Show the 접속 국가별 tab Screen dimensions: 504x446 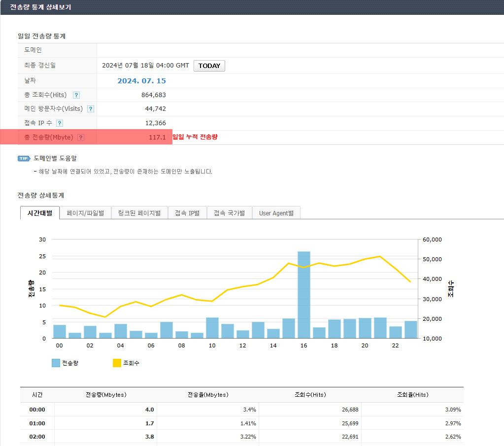[x=230, y=213]
